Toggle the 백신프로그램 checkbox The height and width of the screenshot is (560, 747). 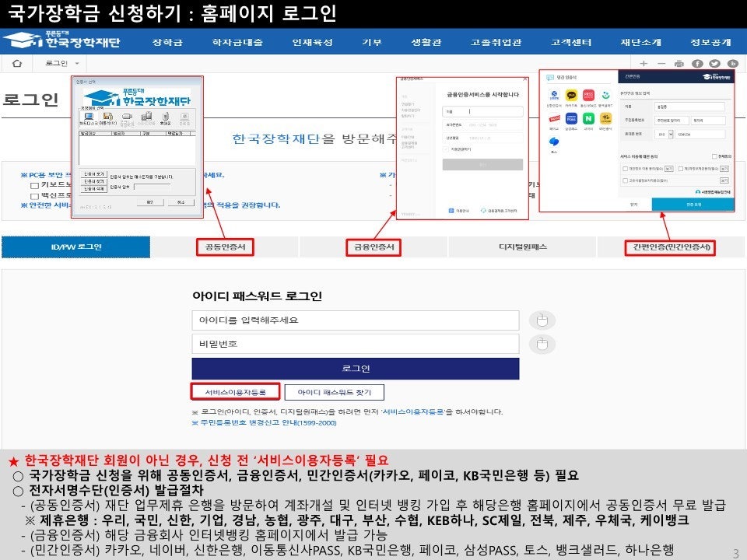click(x=34, y=196)
